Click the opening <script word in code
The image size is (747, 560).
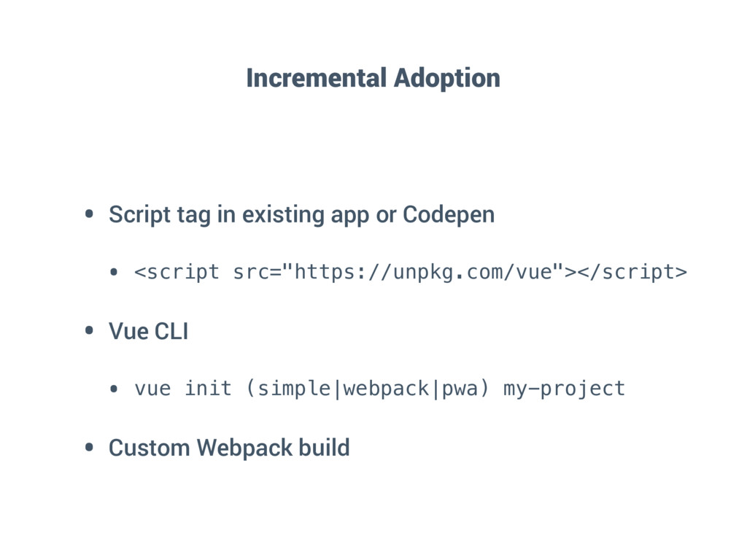click(177, 273)
